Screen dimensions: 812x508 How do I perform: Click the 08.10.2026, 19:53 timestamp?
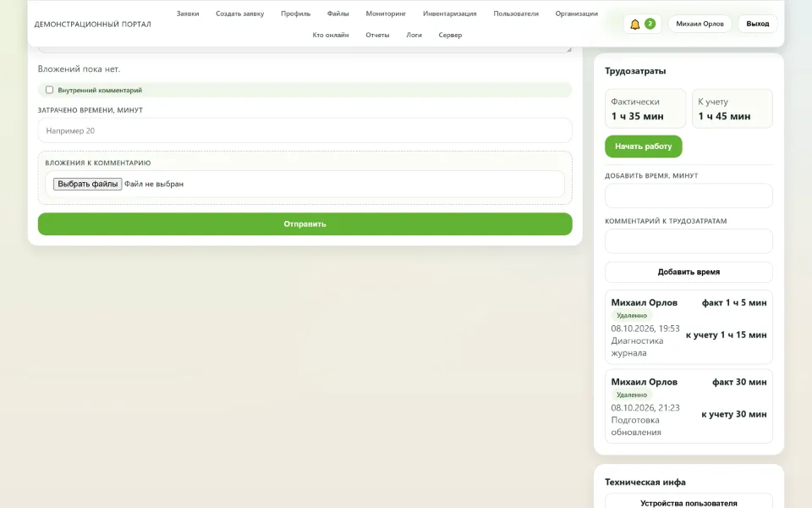coord(645,329)
